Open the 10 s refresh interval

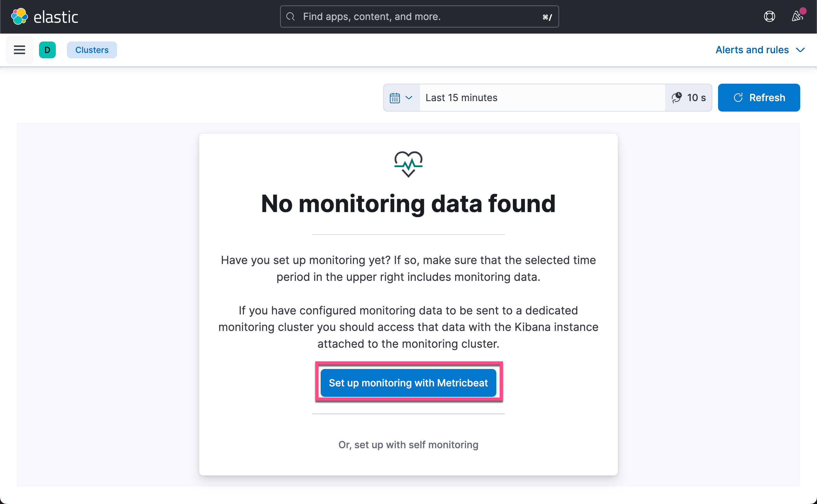click(x=689, y=98)
